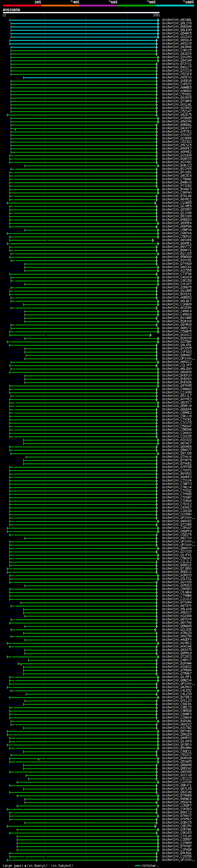The width and height of the screenshot is (197, 868).
Task: Select hit label UniRef100_Q31QU9
Action: point(177,155)
